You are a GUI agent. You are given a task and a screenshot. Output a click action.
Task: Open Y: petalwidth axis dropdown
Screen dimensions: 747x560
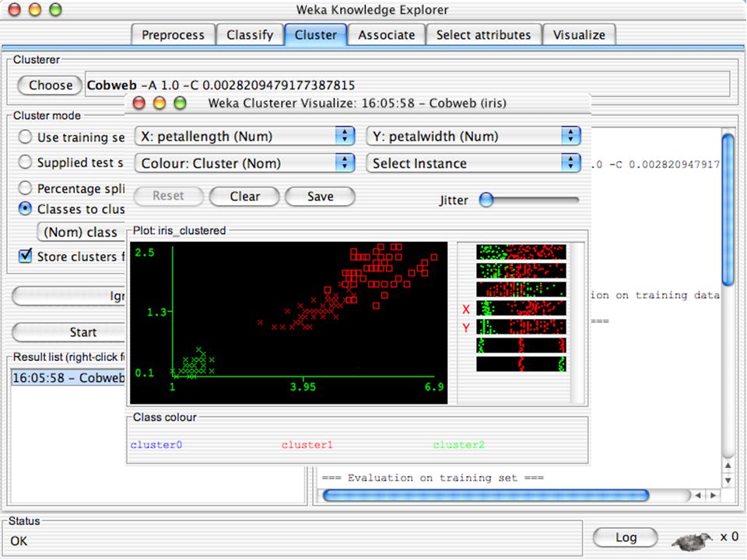(x=474, y=136)
